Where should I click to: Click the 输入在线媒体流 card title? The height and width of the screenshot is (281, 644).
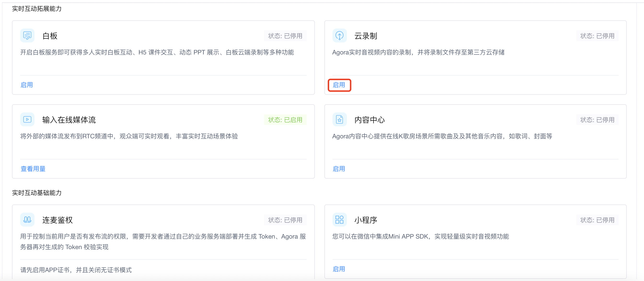click(69, 120)
